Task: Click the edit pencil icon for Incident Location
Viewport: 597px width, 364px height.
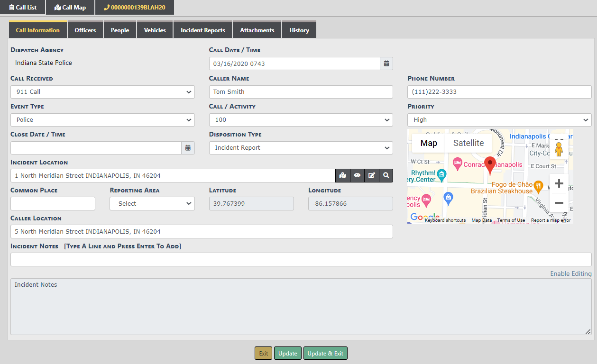Action: tap(372, 176)
